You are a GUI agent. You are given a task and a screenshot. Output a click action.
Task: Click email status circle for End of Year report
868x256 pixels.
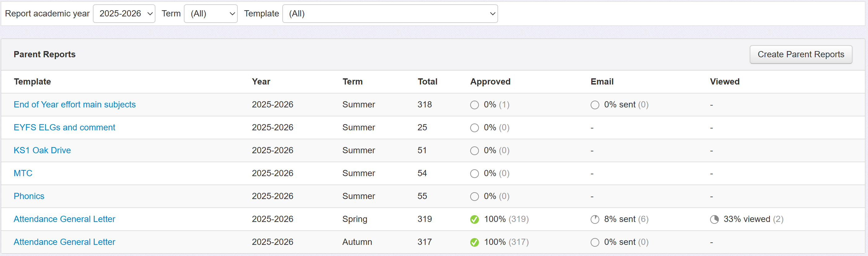tap(595, 105)
